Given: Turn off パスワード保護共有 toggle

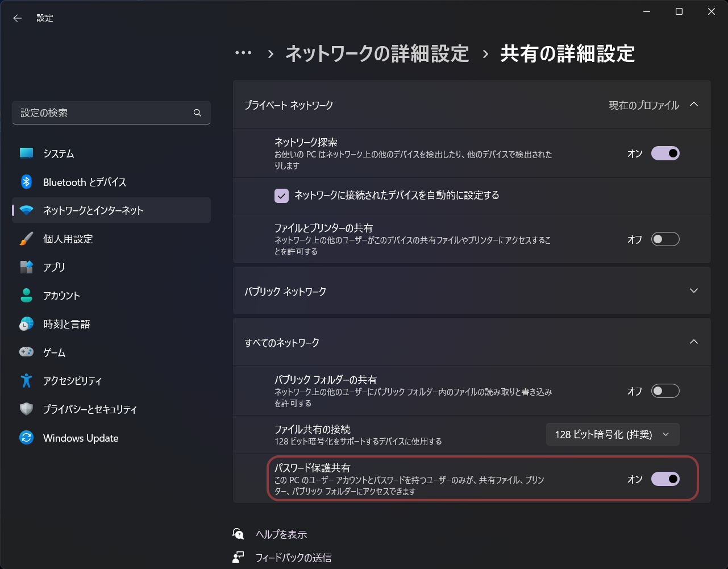Looking at the screenshot, I should click(x=665, y=479).
